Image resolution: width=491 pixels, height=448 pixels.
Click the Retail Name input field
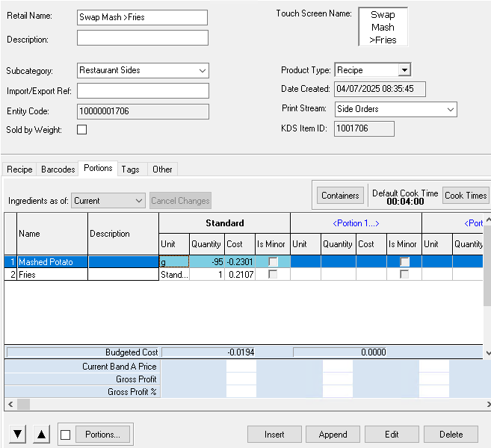click(142, 17)
